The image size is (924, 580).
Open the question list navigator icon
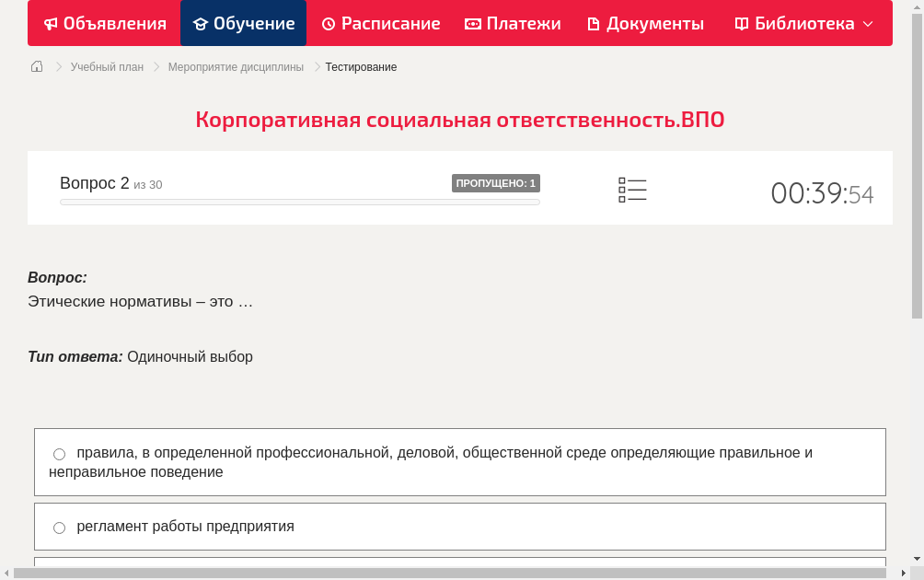point(632,190)
